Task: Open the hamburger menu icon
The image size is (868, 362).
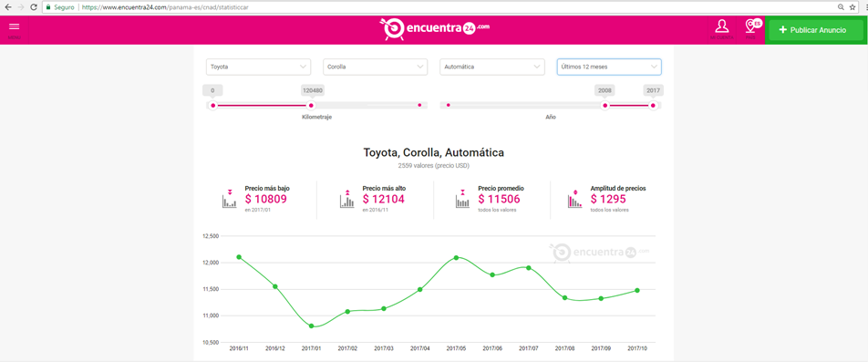Action: click(x=15, y=26)
